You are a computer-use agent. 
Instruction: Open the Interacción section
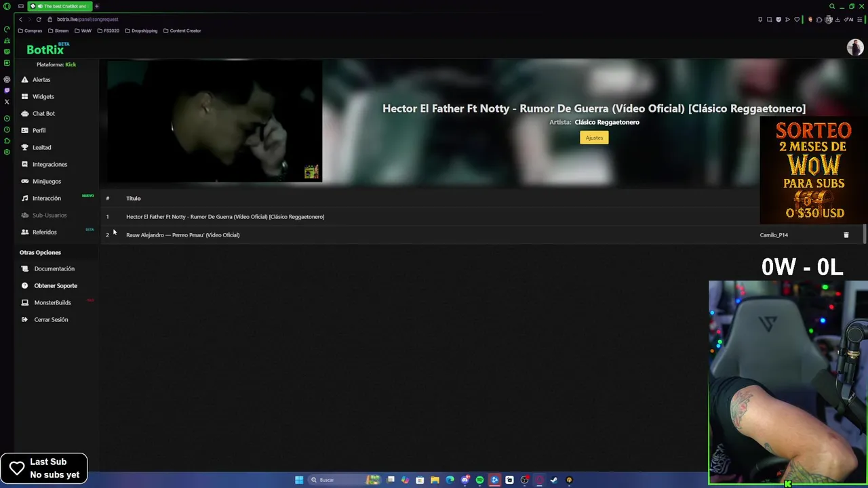coord(46,198)
